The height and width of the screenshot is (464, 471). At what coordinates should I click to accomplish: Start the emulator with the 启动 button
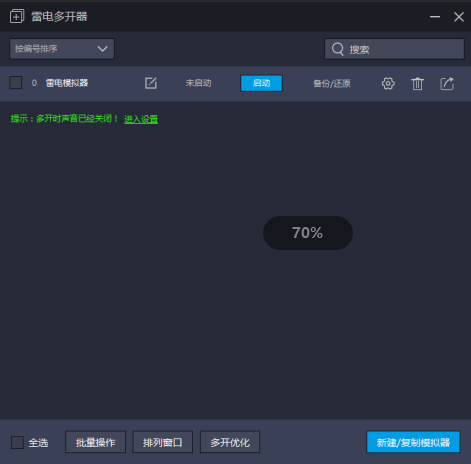pos(261,83)
